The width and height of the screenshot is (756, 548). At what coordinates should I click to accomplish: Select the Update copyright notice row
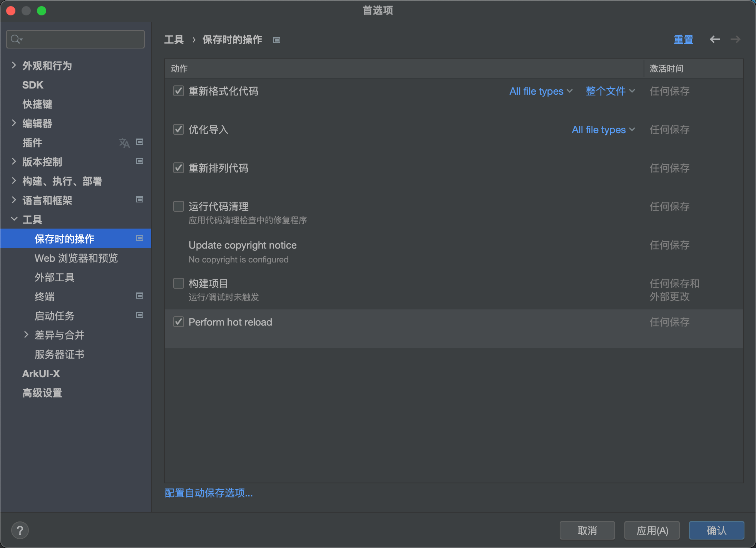454,252
